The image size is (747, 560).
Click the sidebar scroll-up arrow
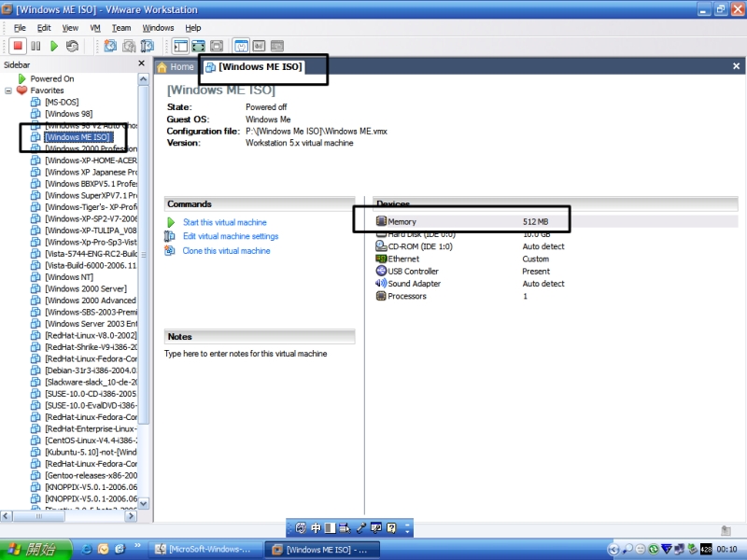click(x=144, y=79)
